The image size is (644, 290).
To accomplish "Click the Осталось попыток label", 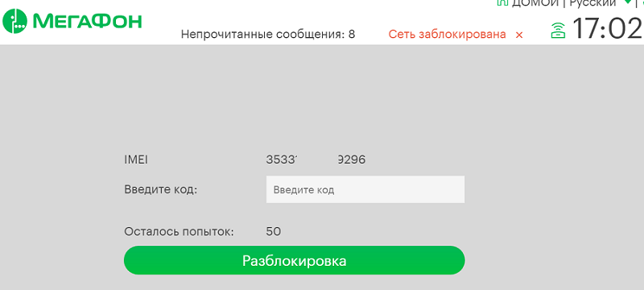I will click(x=179, y=232).
